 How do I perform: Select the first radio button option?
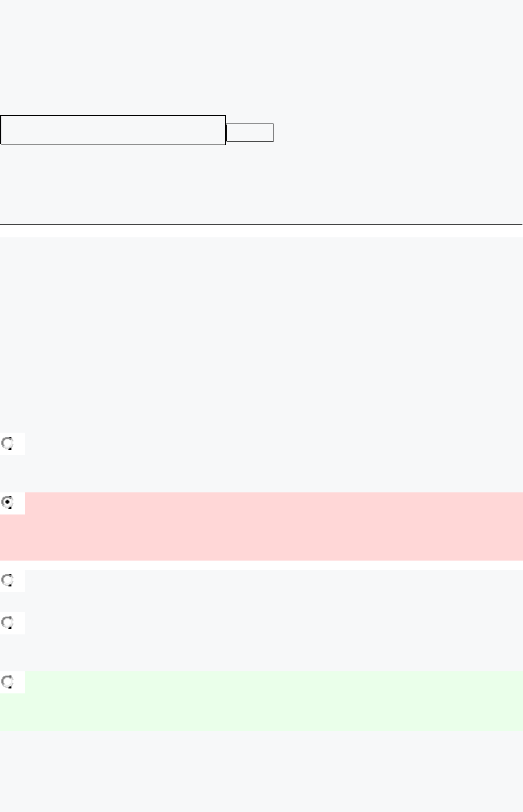click(7, 443)
